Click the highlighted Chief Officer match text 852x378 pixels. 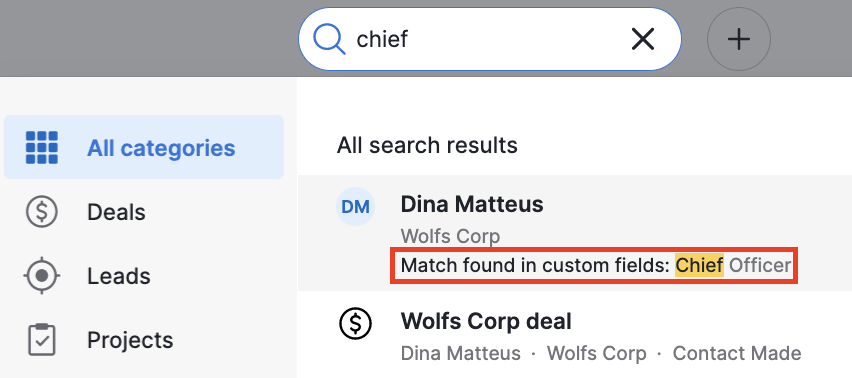pyautogui.click(x=733, y=265)
